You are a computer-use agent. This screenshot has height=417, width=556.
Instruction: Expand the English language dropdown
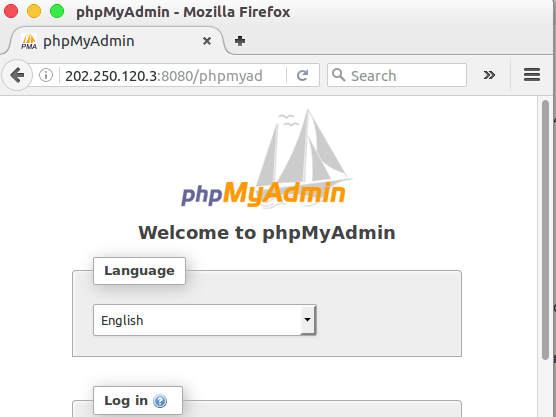pos(205,320)
